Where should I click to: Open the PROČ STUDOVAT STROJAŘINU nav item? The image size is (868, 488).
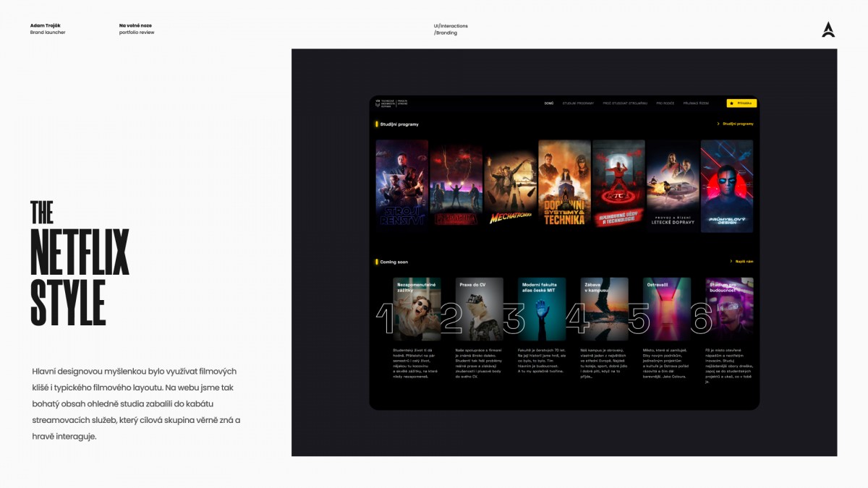(625, 103)
